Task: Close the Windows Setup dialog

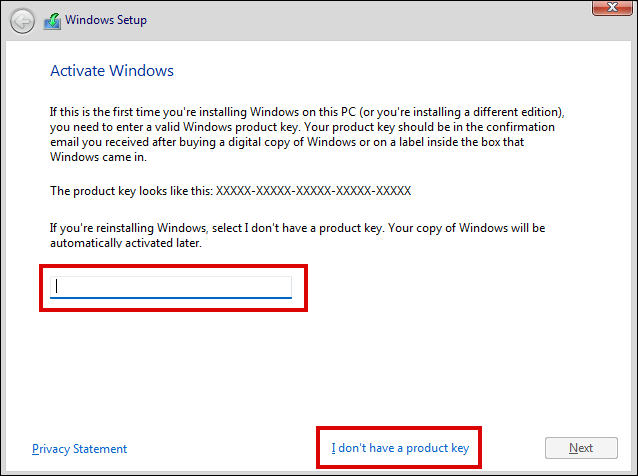Action: tap(612, 8)
